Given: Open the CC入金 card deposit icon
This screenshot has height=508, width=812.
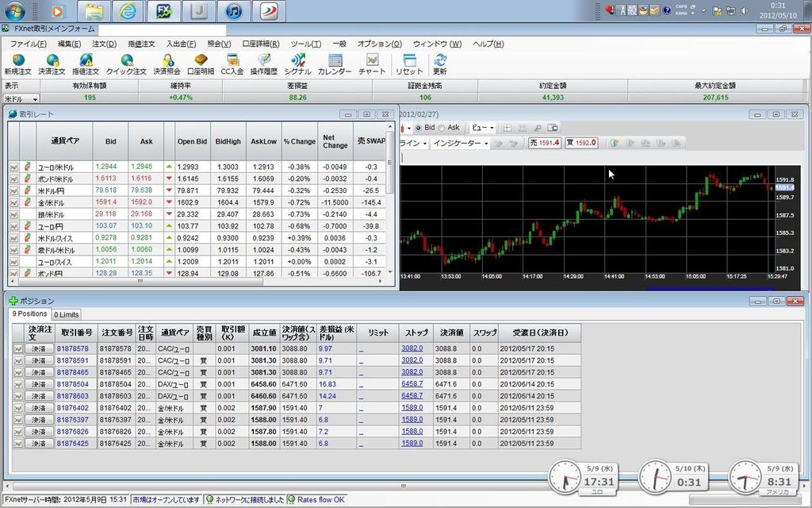Looking at the screenshot, I should pyautogui.click(x=232, y=65).
